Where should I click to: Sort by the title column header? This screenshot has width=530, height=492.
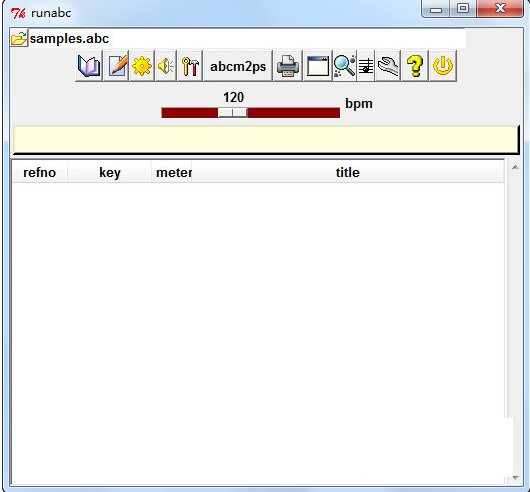[347, 173]
